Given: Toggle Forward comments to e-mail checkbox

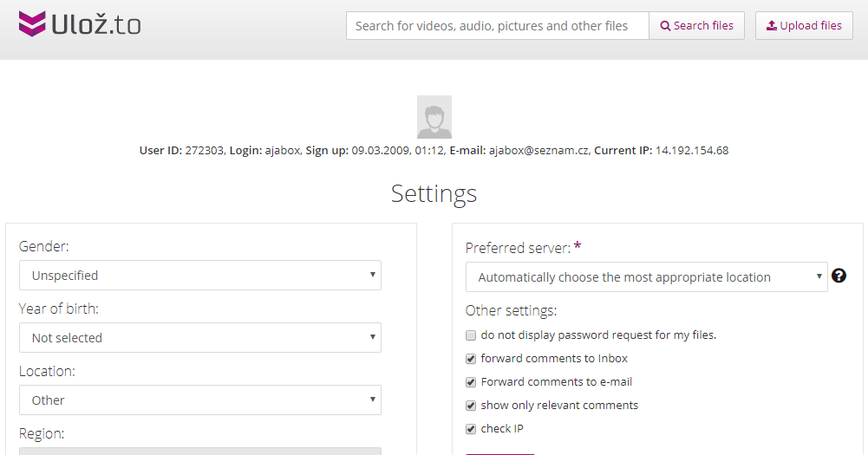Looking at the screenshot, I should [471, 382].
